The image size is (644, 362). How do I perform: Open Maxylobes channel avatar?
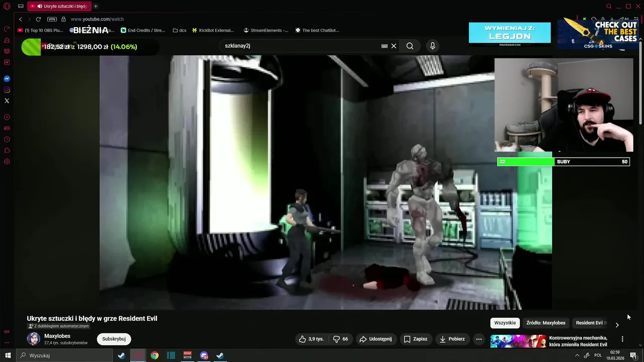34,339
